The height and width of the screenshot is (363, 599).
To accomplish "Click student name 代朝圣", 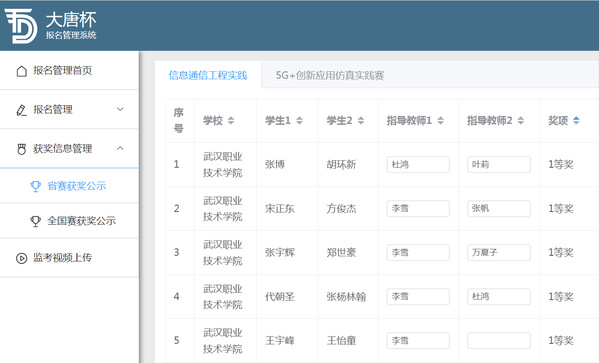I will tap(280, 297).
